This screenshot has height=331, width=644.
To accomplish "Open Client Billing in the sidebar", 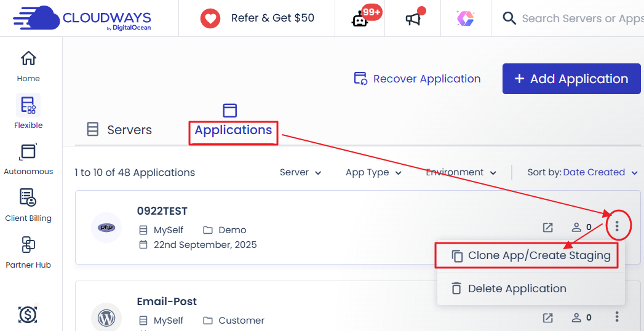I will click(x=28, y=198).
